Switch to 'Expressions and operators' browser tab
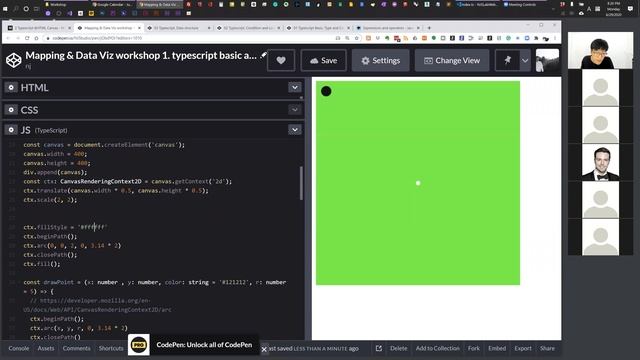The width and height of the screenshot is (640, 360). click(x=388, y=28)
